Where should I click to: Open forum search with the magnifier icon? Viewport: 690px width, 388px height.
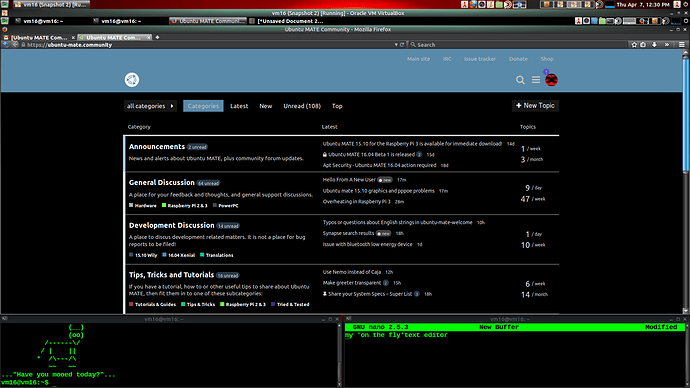tap(520, 80)
